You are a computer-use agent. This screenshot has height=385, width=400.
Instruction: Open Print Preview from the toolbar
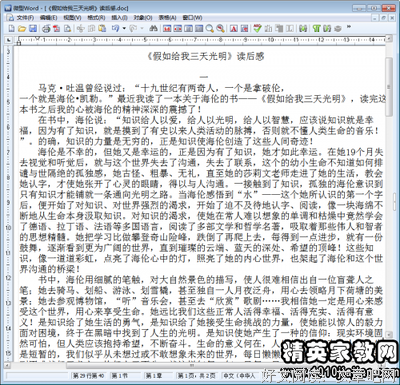tap(67, 29)
